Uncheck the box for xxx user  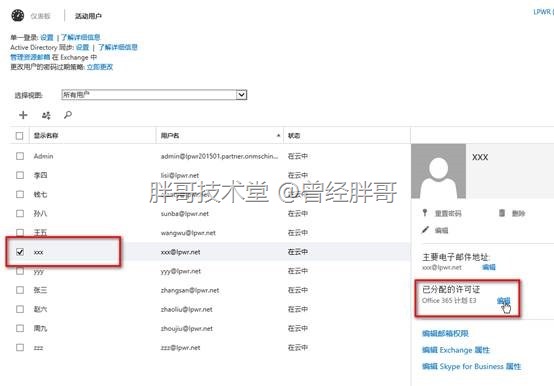(x=20, y=252)
